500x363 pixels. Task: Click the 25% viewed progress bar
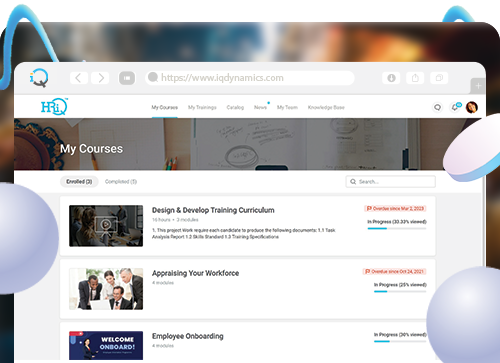point(400,291)
